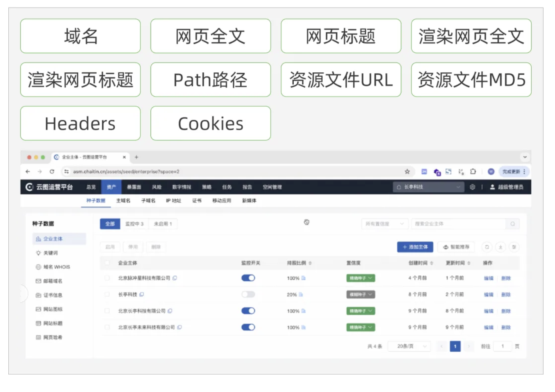555x392 pixels.
Task: Edit 北京长亭未来科技有限公司 via 编辑 link
Action: pyautogui.click(x=489, y=327)
